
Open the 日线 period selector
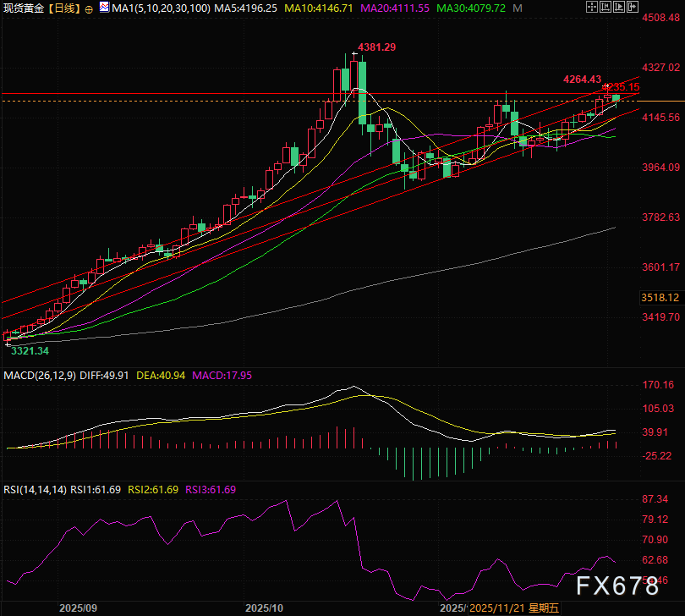tap(66, 8)
